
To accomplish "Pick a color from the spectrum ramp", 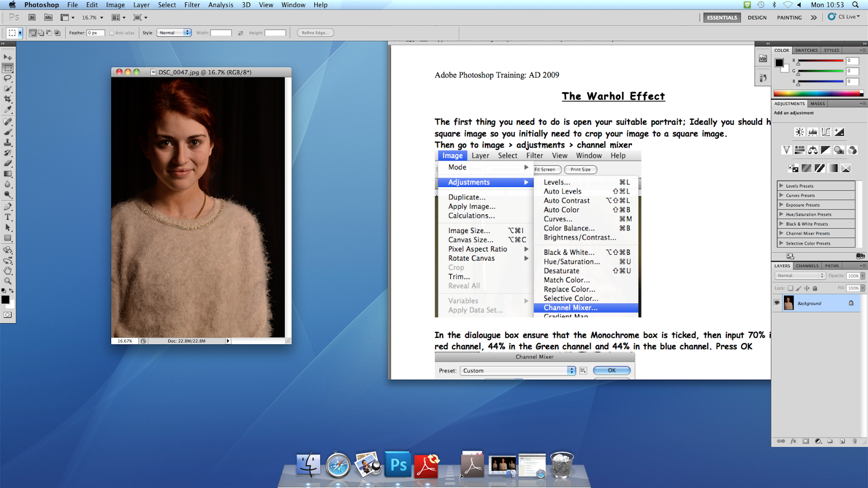I will click(818, 94).
